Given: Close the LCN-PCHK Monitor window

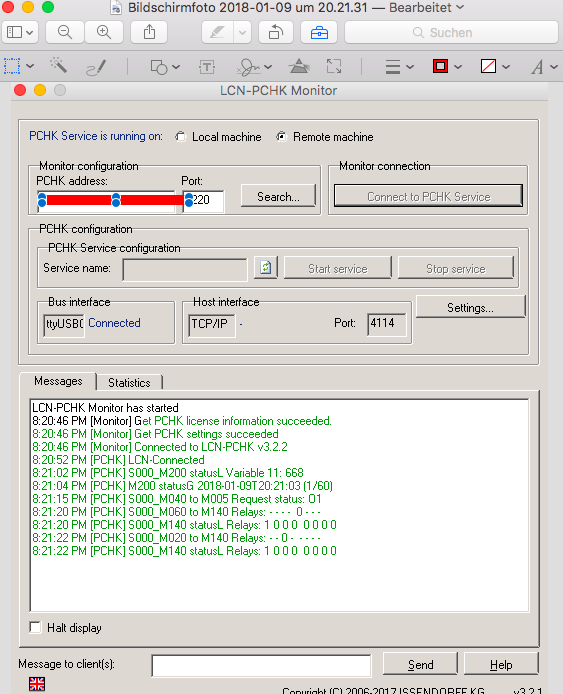Looking at the screenshot, I should click(20, 90).
